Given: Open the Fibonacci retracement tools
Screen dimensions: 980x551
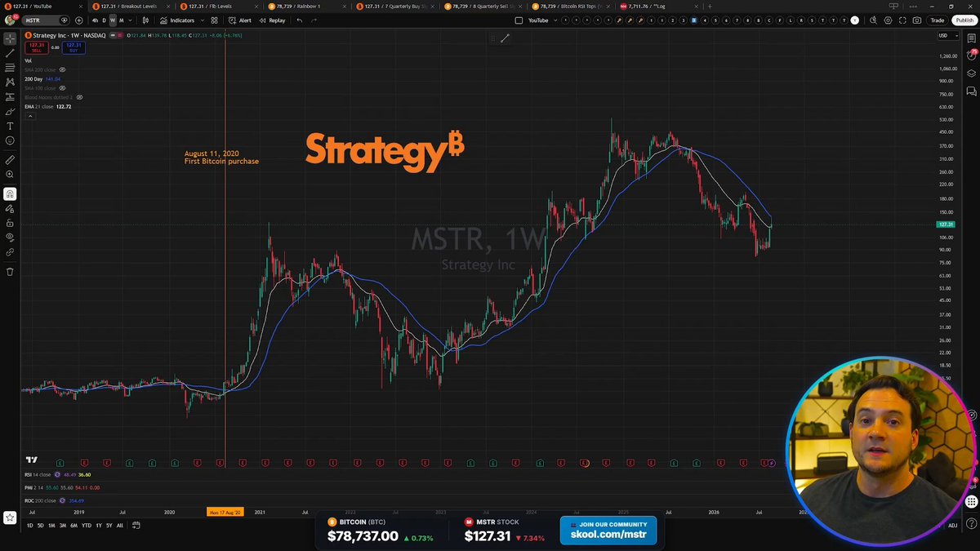Looking at the screenshot, I should [x=10, y=67].
